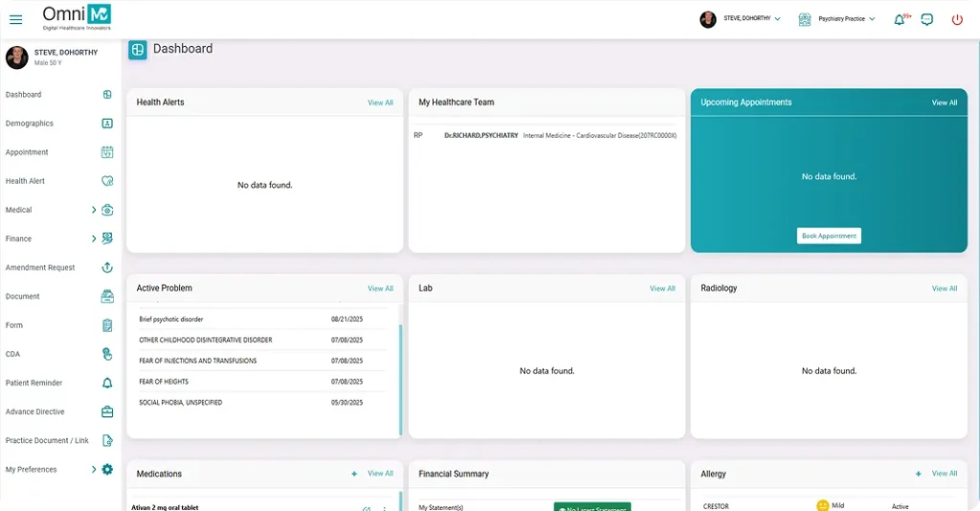Screen dimensions: 980x511
Task: Click View All in Health Alerts
Action: click(380, 102)
